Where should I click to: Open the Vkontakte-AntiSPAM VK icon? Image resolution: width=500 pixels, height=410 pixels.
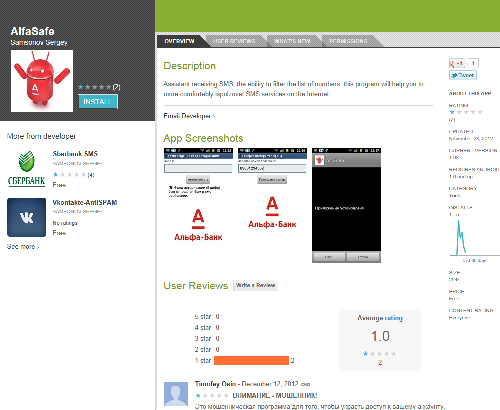pyautogui.click(x=26, y=217)
